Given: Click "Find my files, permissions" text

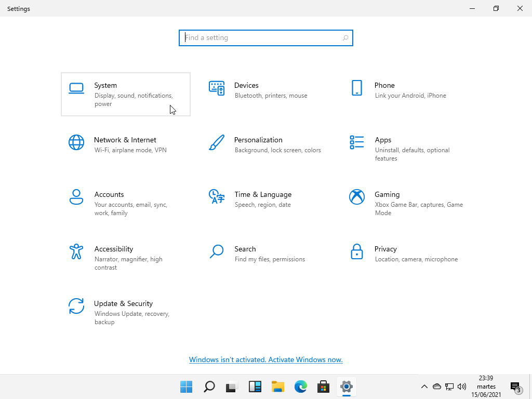Looking at the screenshot, I should 270,260.
